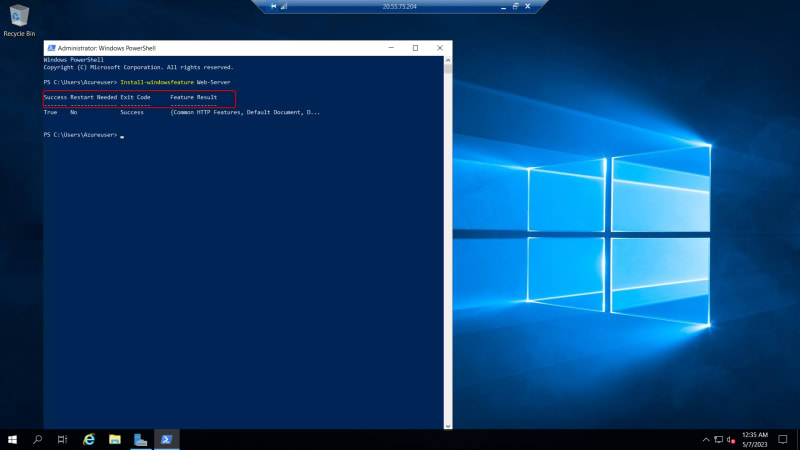Click the 'Administrator: Windows PowerShell' window title
Screen dimensions: 800x450
107,48
